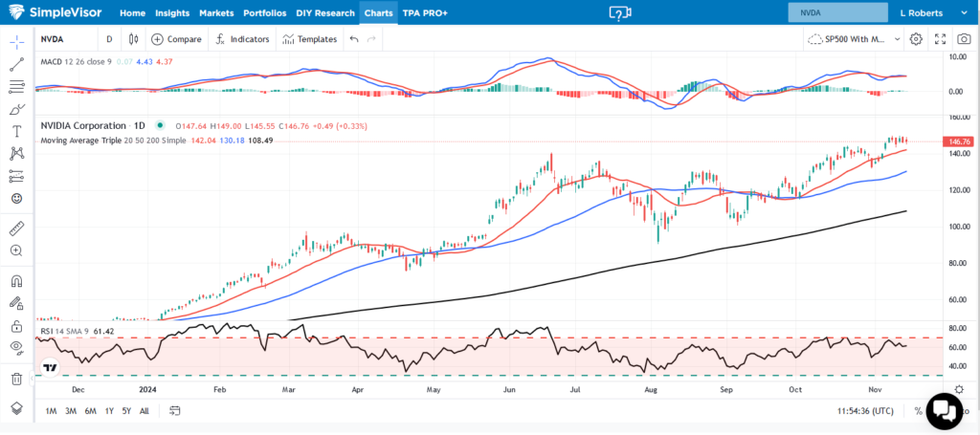Viewport: 980px width, 435px height.
Task: Click the 11:54:36 (UTC) timezone selector
Action: [865, 411]
